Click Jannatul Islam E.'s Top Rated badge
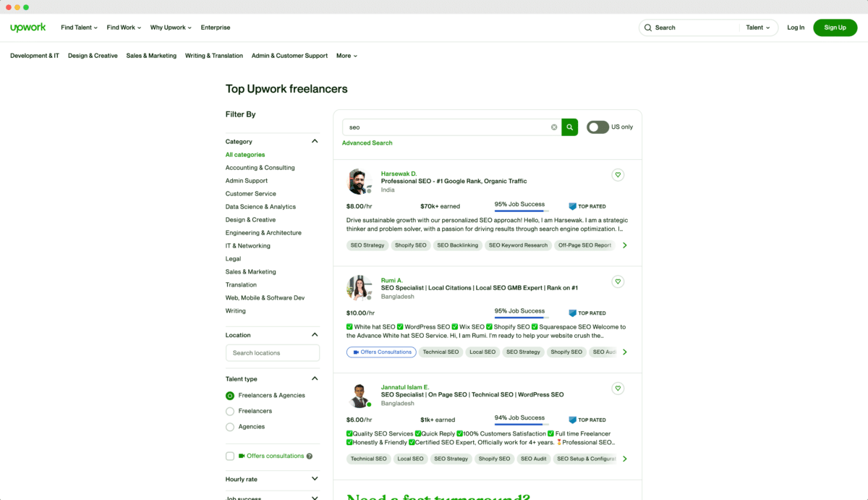This screenshot has height=500, width=868. tap(587, 420)
